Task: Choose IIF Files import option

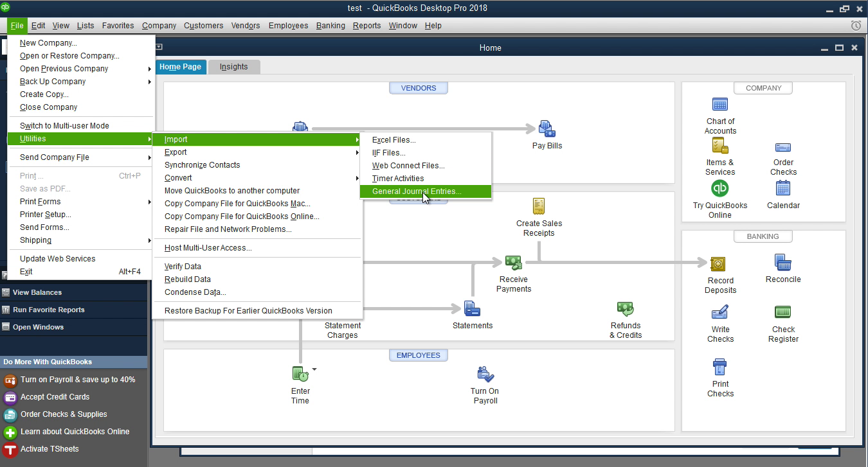Action: click(x=426, y=153)
